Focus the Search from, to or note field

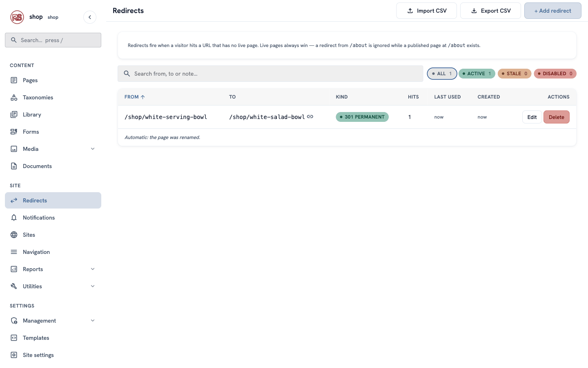(x=270, y=74)
